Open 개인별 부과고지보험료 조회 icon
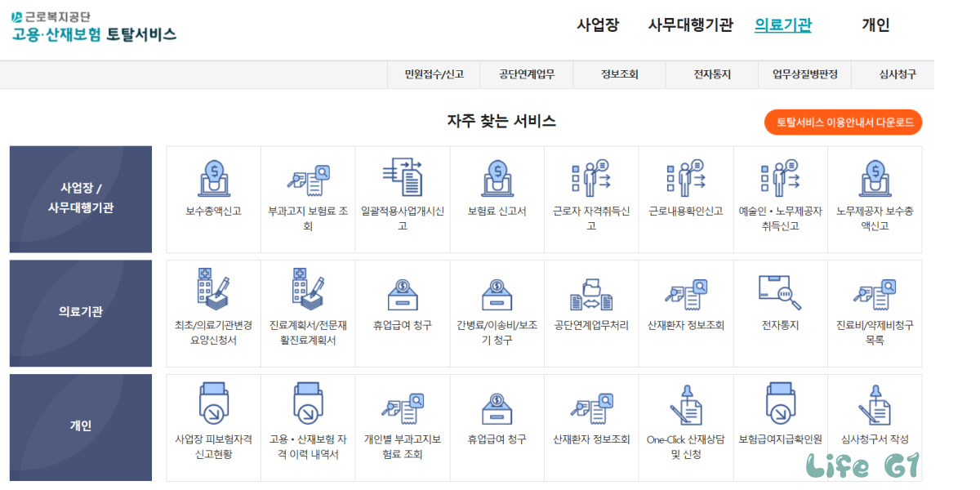 403,408
